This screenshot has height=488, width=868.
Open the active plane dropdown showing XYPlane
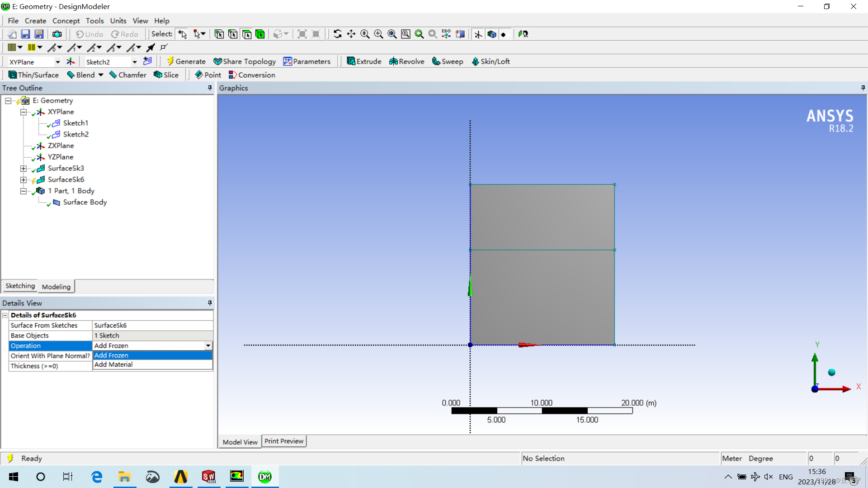[57, 61]
